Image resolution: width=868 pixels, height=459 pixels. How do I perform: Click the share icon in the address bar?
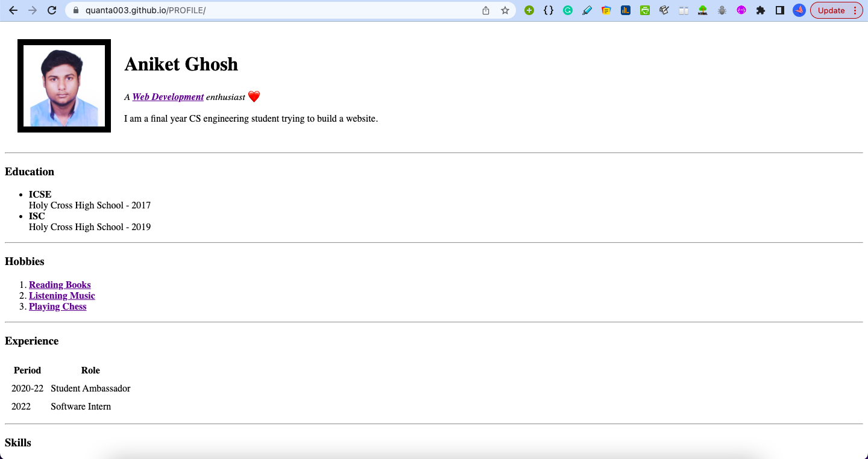tap(486, 10)
